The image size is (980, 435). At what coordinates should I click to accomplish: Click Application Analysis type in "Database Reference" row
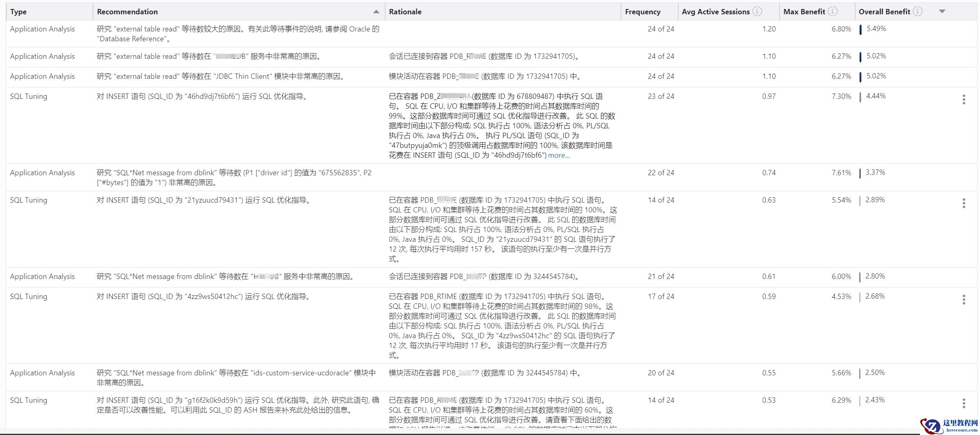pos(43,29)
